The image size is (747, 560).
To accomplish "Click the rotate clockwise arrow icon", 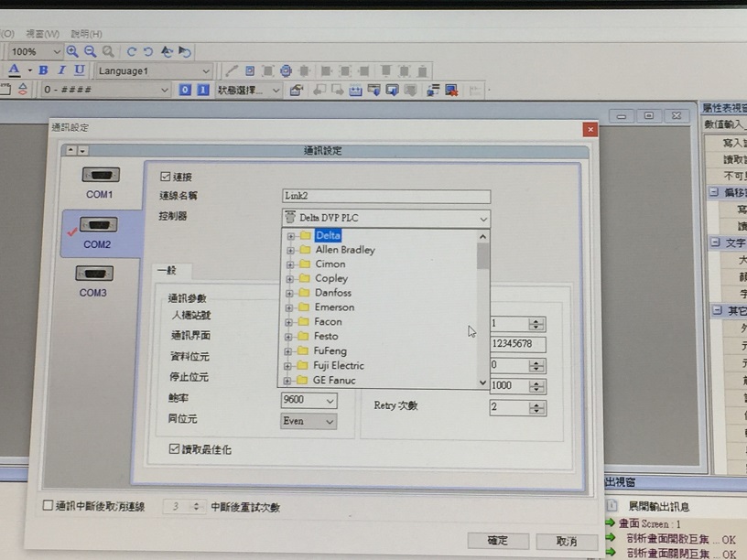I will pos(132,51).
